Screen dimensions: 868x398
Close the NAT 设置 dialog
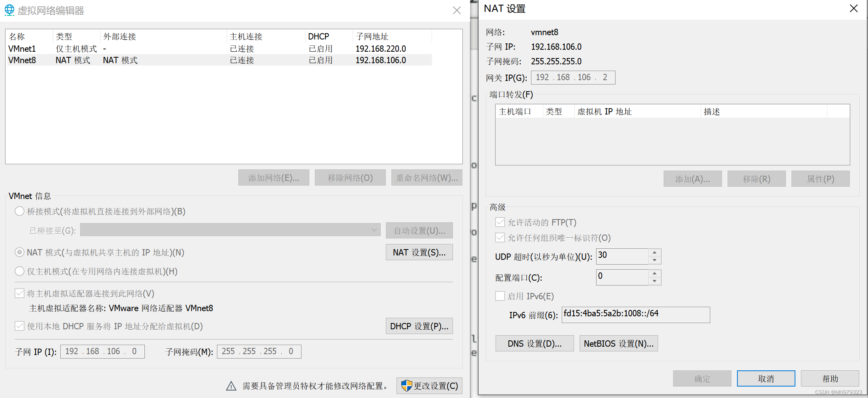click(x=854, y=8)
